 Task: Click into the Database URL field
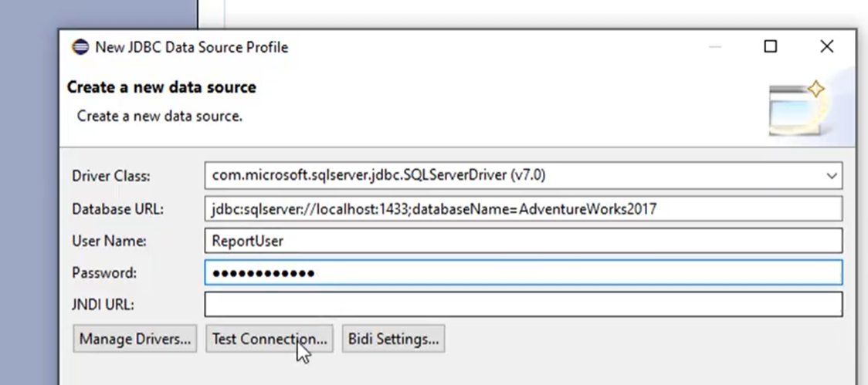pos(523,209)
